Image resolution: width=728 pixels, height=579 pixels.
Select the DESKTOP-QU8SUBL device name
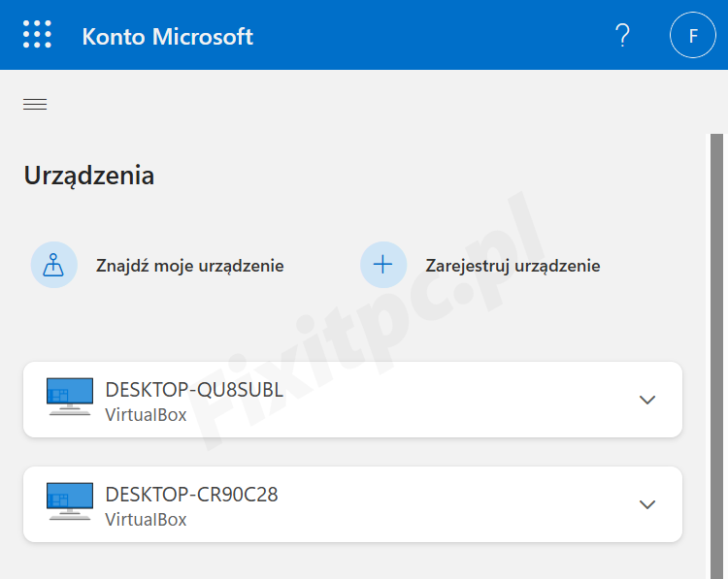click(194, 390)
